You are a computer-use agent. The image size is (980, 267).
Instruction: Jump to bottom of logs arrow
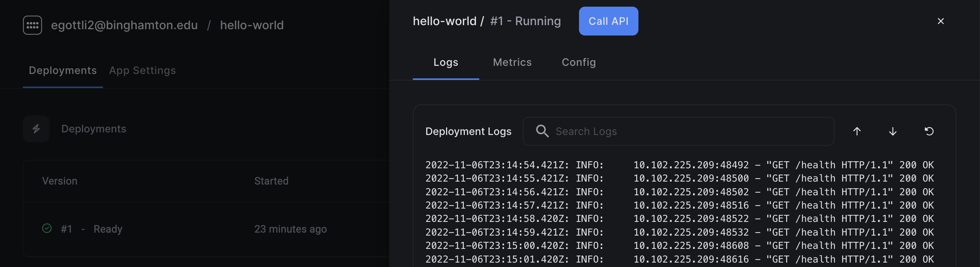[892, 131]
